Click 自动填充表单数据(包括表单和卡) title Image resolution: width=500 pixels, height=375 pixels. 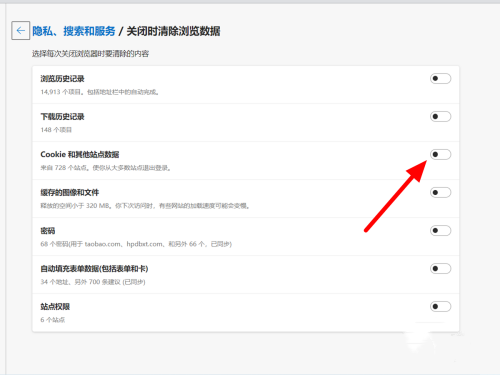pyautogui.click(x=94, y=269)
